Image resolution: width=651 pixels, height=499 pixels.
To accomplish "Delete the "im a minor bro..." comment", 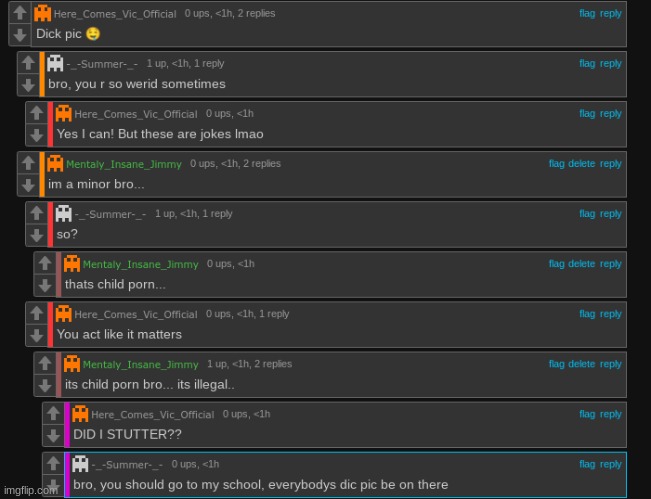I will pos(581,164).
